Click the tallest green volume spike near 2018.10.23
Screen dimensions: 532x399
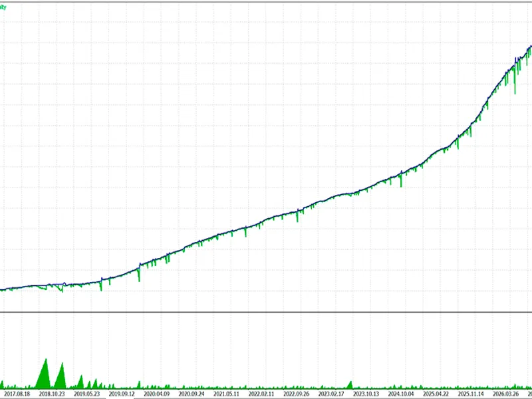(x=45, y=375)
